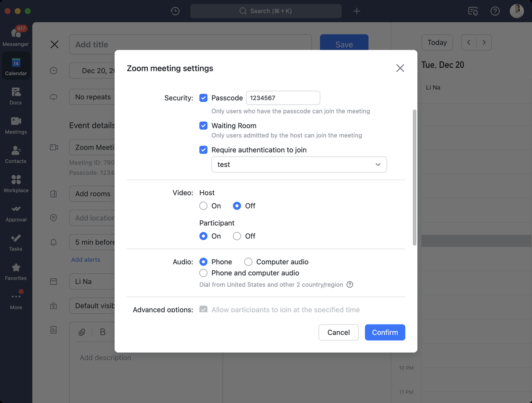Image resolution: width=532 pixels, height=403 pixels.
Task: Expand the 'test' authentication dropdown
Action: (x=299, y=165)
